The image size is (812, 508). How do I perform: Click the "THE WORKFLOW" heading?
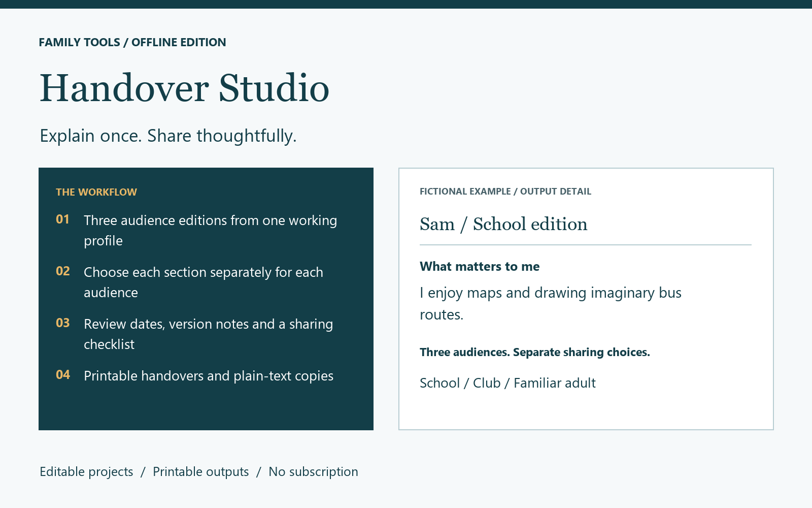pos(96,192)
